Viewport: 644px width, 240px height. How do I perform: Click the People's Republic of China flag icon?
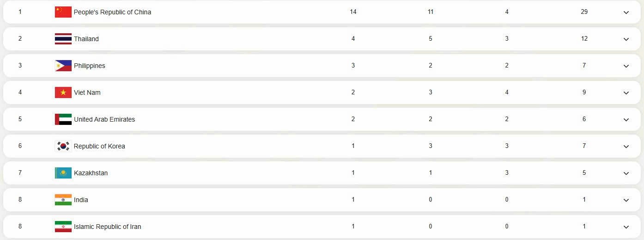click(63, 12)
